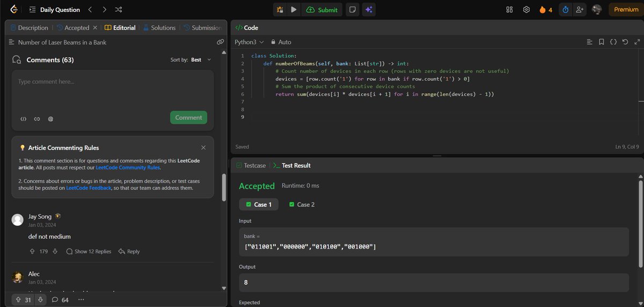Select the Editorial tab
The width and height of the screenshot is (644, 307).
tap(120, 27)
